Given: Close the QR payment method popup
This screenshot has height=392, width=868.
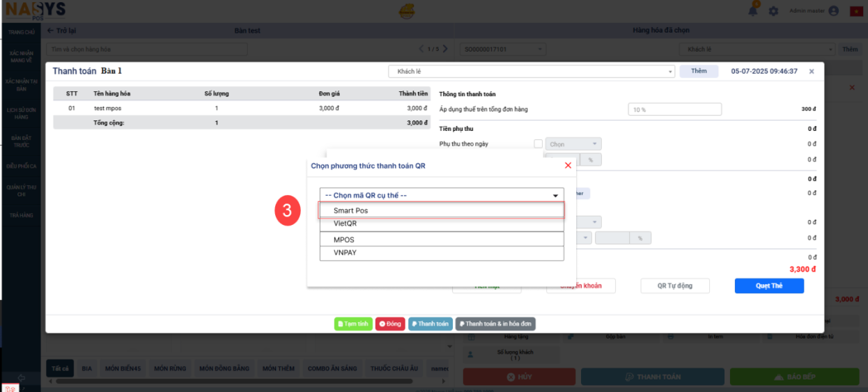Looking at the screenshot, I should (568, 166).
